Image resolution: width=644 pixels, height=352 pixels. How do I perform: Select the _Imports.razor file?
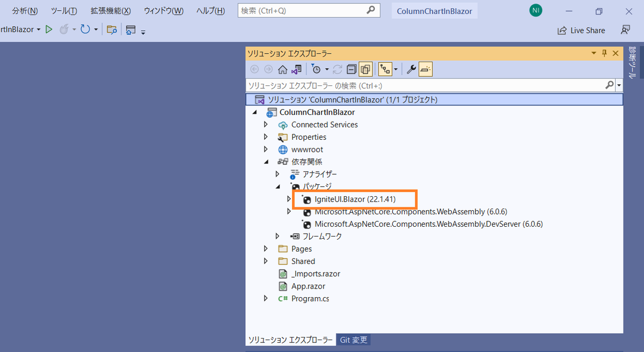[x=316, y=274]
